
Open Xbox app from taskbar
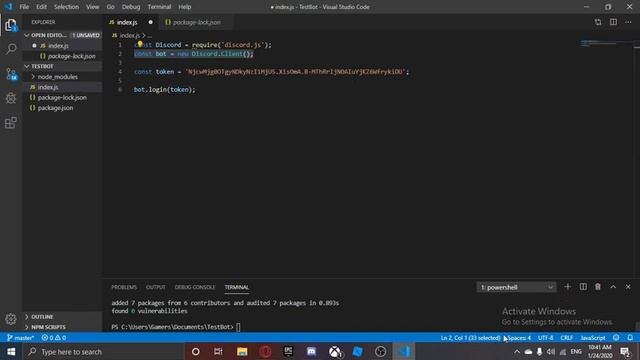coord(335,351)
